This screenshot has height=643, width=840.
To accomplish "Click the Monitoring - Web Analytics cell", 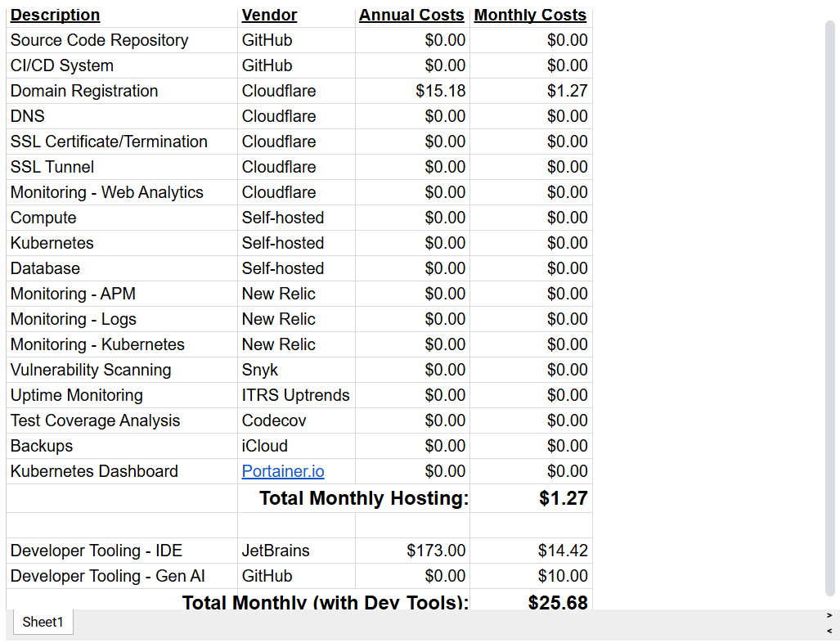I will tap(122, 192).
